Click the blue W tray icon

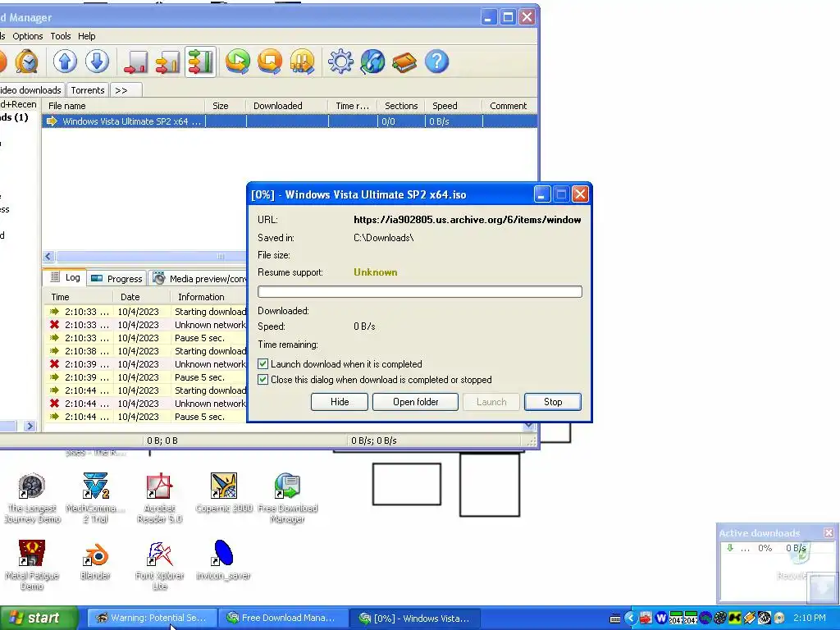(660, 619)
